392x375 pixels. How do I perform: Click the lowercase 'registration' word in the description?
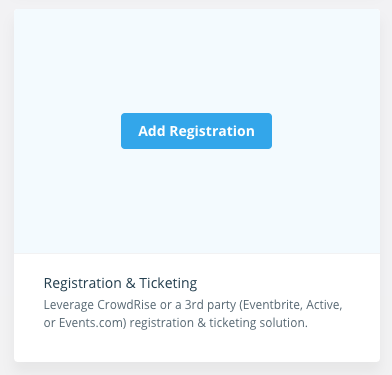pos(161,323)
